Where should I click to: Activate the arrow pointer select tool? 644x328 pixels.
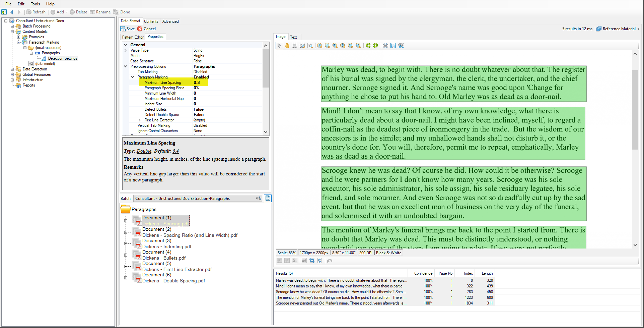click(x=279, y=46)
